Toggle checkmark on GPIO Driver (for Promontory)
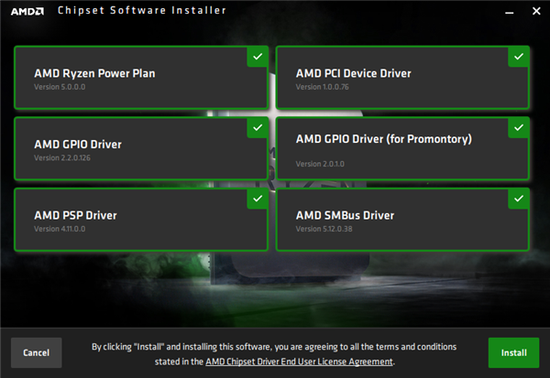 pyautogui.click(x=519, y=128)
